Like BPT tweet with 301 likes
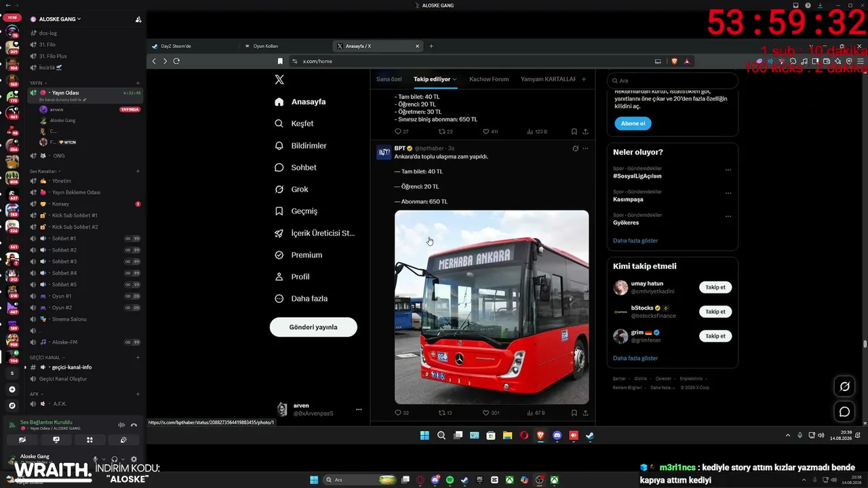 click(491, 413)
